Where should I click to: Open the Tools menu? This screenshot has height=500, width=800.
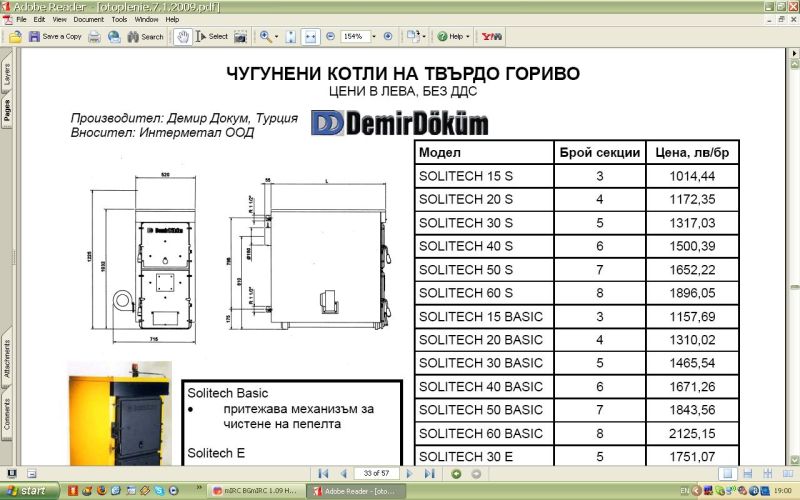tap(119, 19)
